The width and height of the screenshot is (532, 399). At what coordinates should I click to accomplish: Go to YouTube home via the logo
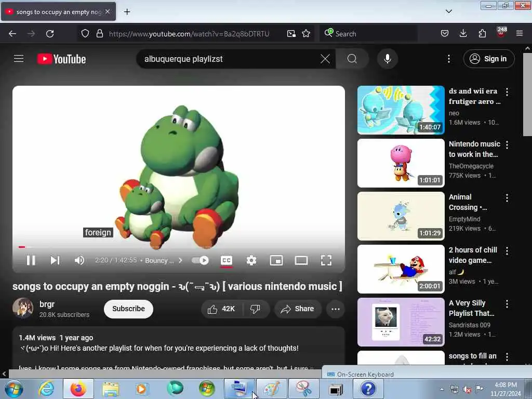tap(61, 59)
